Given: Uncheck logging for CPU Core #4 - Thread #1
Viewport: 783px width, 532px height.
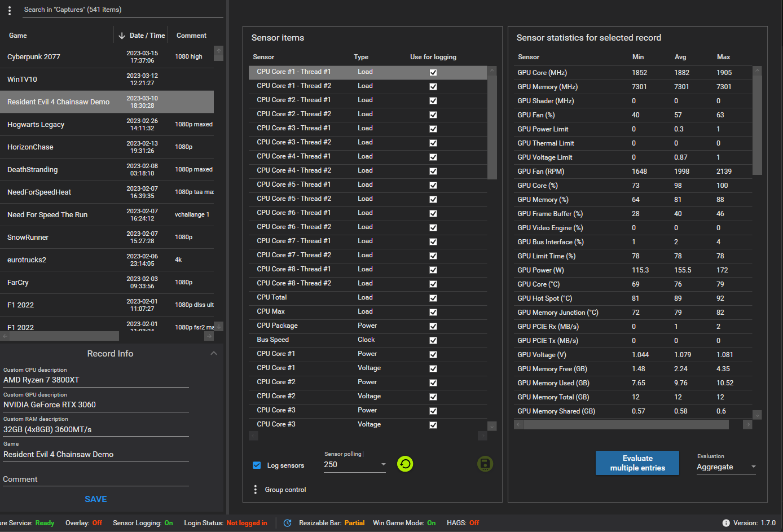Looking at the screenshot, I should [433, 157].
